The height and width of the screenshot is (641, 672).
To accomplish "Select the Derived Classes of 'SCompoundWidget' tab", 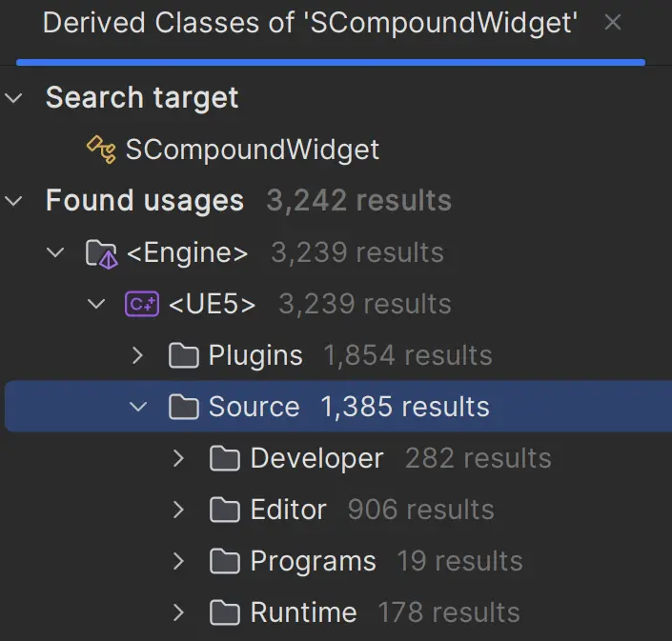I will (x=310, y=24).
